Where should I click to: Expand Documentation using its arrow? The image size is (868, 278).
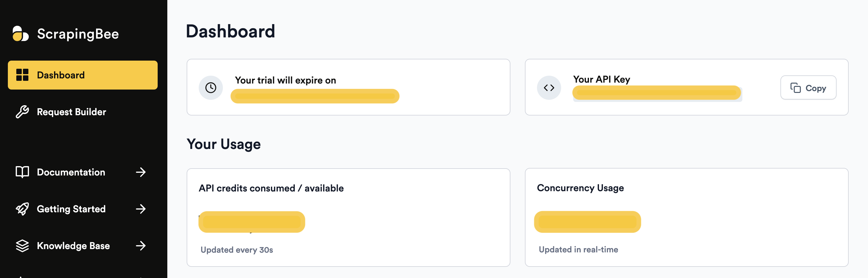coord(141,172)
